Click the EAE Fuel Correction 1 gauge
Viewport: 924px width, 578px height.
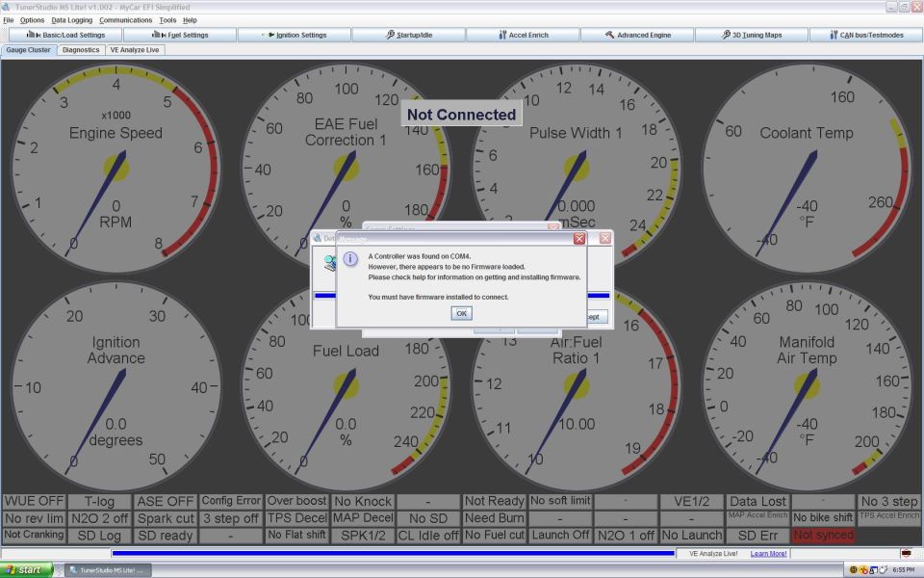(346, 169)
